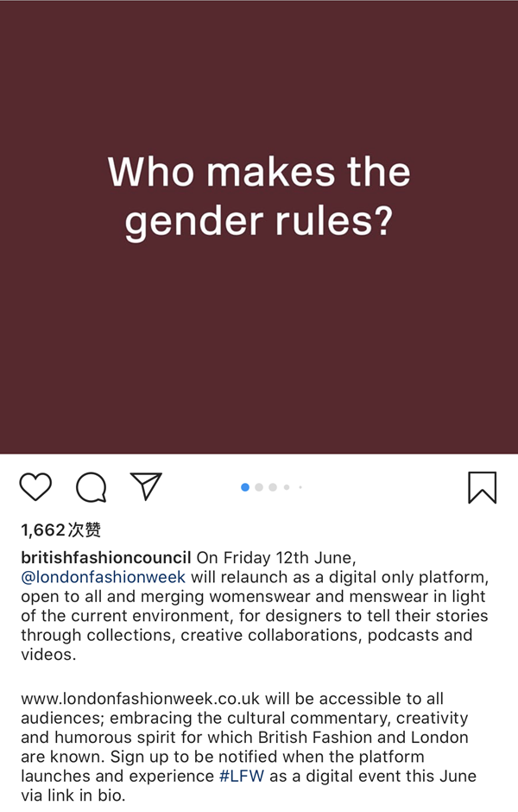The height and width of the screenshot is (812, 518).
Task: Share the post with the paper plane icon
Action: 146,486
